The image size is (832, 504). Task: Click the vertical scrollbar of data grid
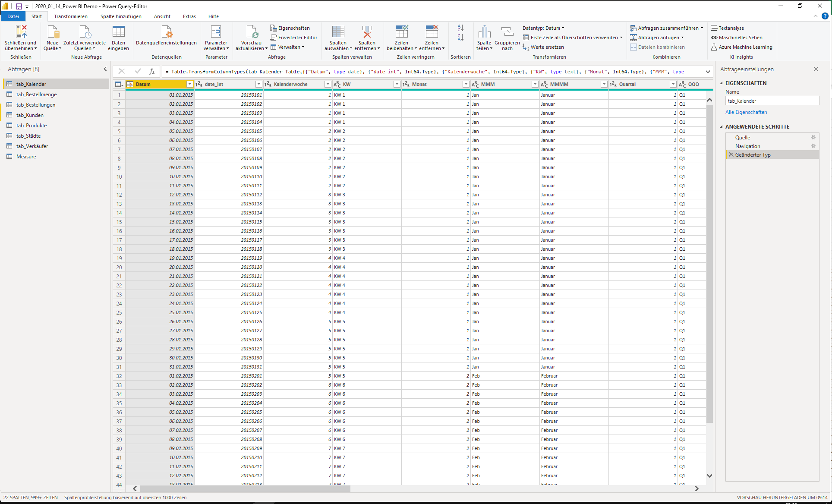pos(709,263)
